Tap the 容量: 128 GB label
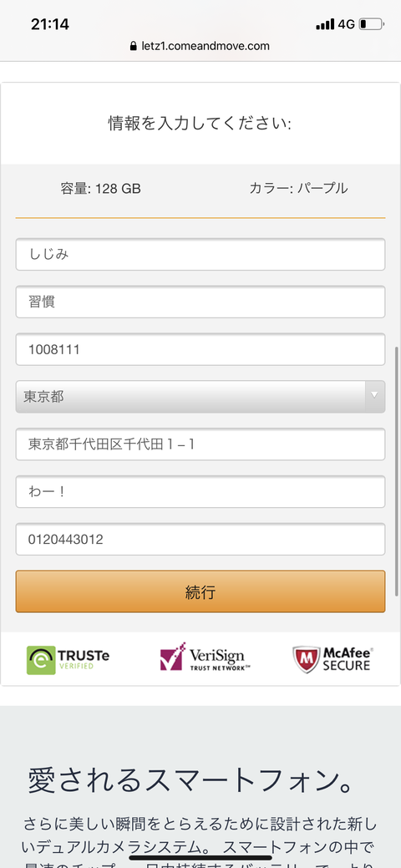The height and width of the screenshot is (868, 401). click(x=101, y=189)
